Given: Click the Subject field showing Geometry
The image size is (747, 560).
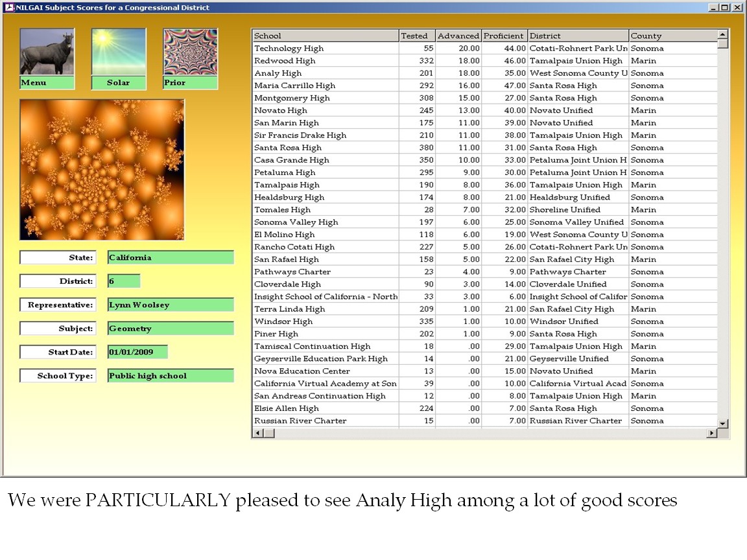Looking at the screenshot, I should coord(171,329).
